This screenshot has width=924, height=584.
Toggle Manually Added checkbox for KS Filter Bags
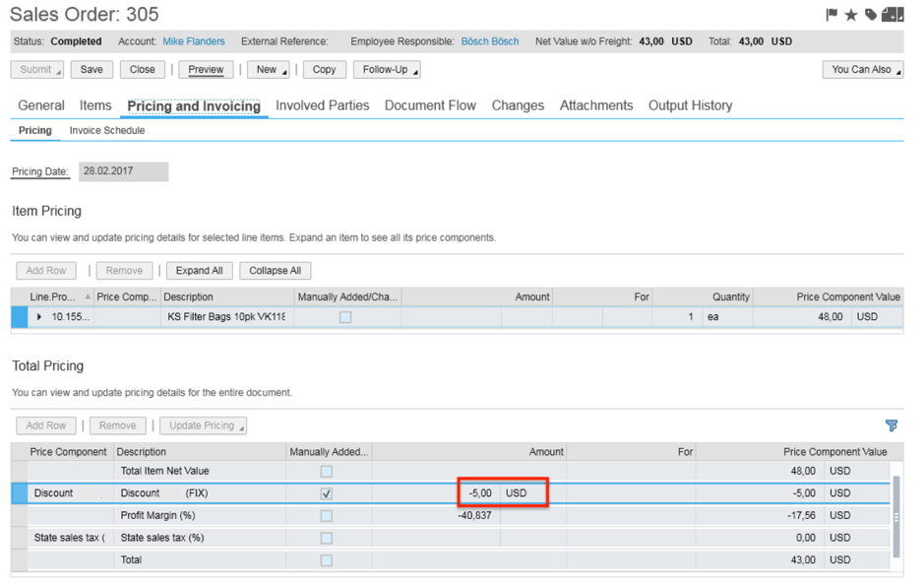(345, 317)
